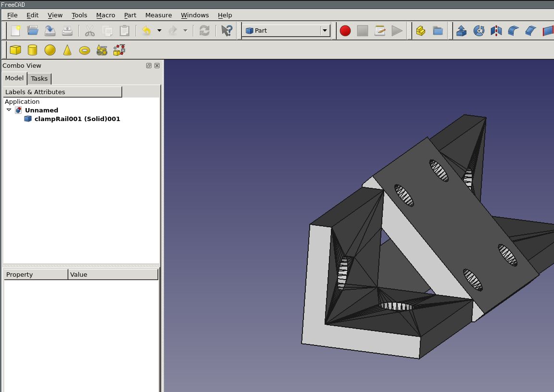Open the Macro menu
Screen dimensions: 554x392
point(105,15)
